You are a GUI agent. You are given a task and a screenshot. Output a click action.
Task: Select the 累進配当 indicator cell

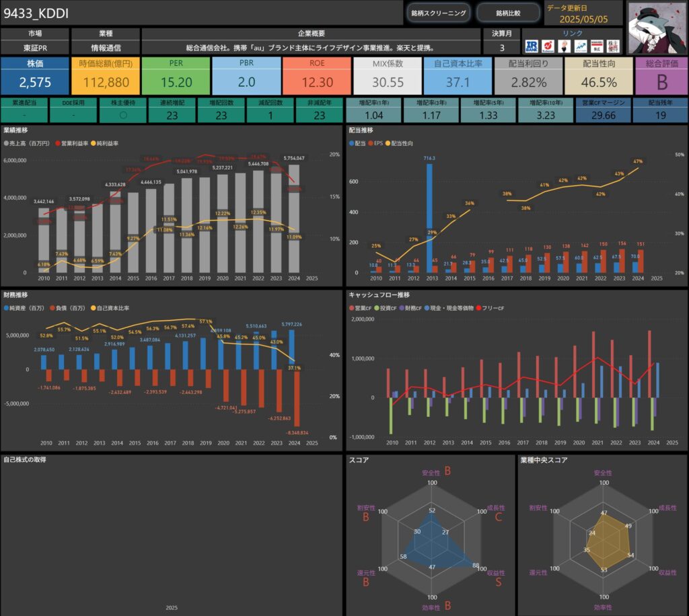24,111
